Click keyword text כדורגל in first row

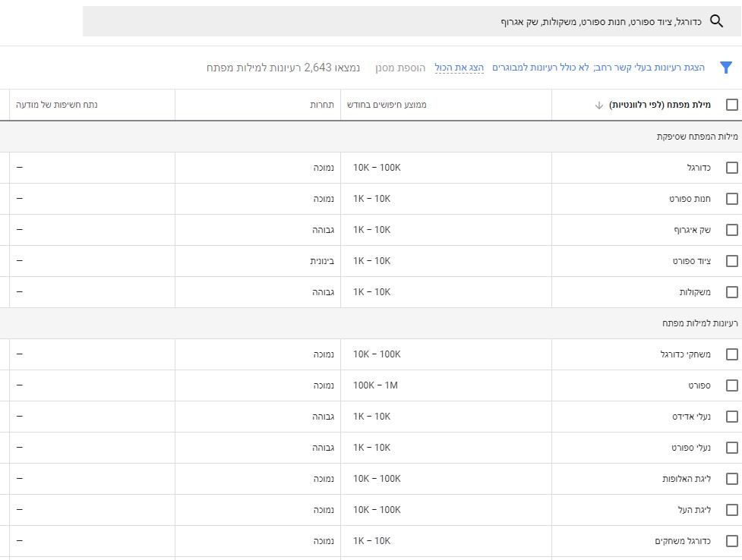(x=699, y=168)
